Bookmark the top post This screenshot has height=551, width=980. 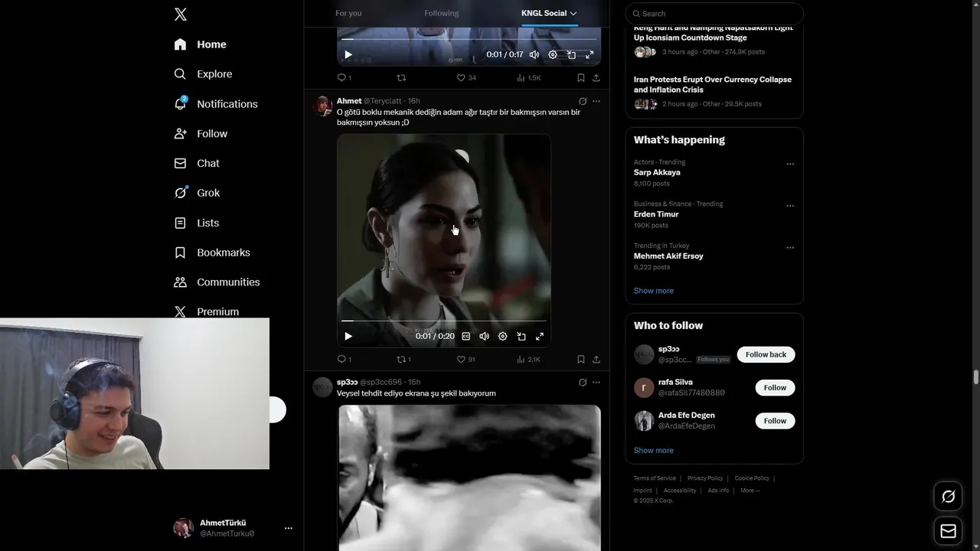[x=580, y=78]
